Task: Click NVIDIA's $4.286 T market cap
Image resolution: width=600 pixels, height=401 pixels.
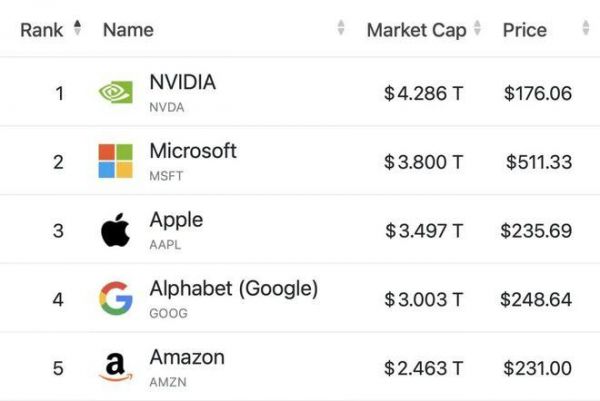Action: click(x=423, y=93)
